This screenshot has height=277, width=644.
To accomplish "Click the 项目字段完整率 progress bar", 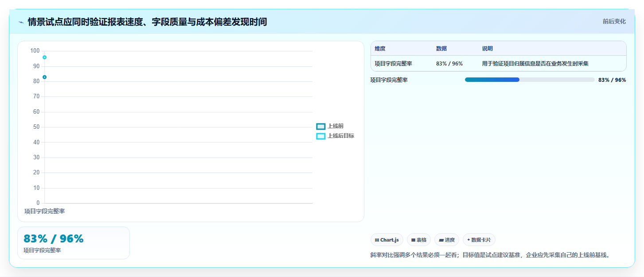I will pyautogui.click(x=530, y=80).
